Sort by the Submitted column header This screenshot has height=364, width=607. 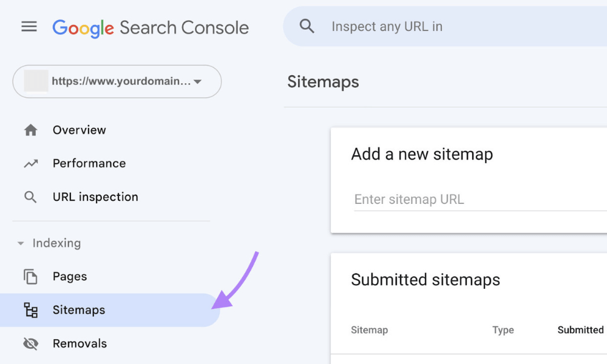point(580,330)
